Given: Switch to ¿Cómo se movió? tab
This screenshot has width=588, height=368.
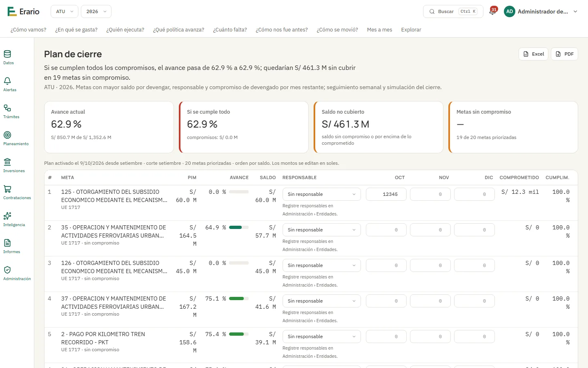Looking at the screenshot, I should (337, 30).
